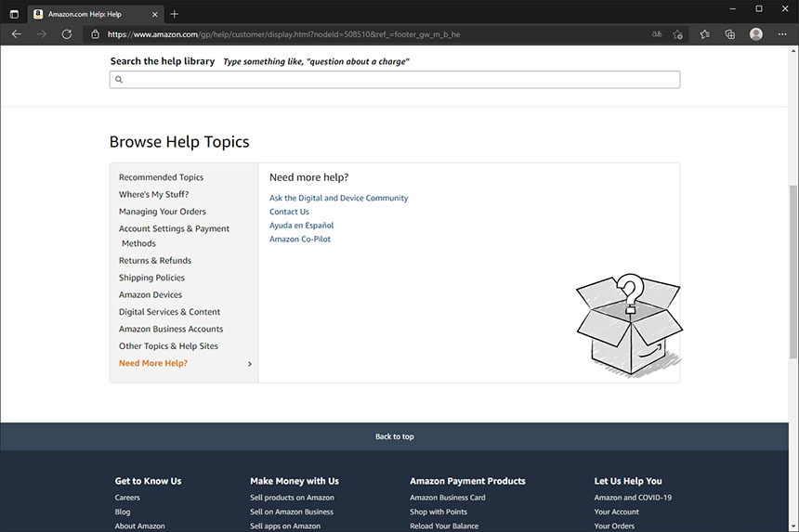Click the vertical page scrollbar thumb

pyautogui.click(x=793, y=272)
